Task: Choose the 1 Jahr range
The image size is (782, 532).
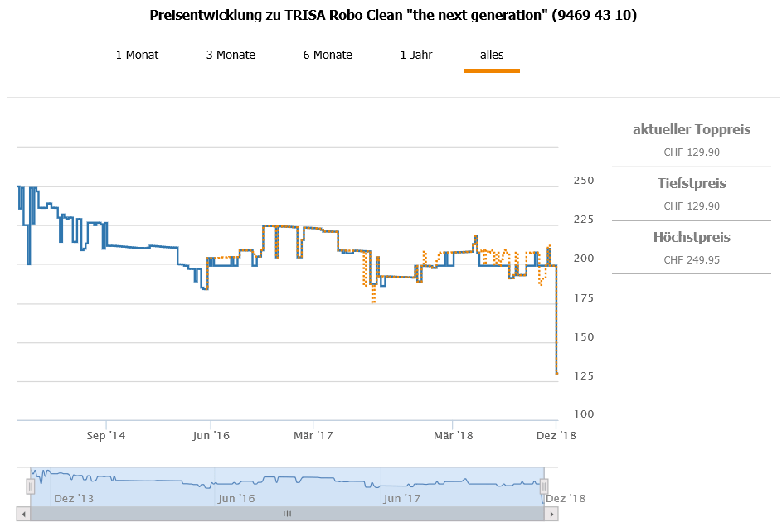Action: click(x=416, y=56)
